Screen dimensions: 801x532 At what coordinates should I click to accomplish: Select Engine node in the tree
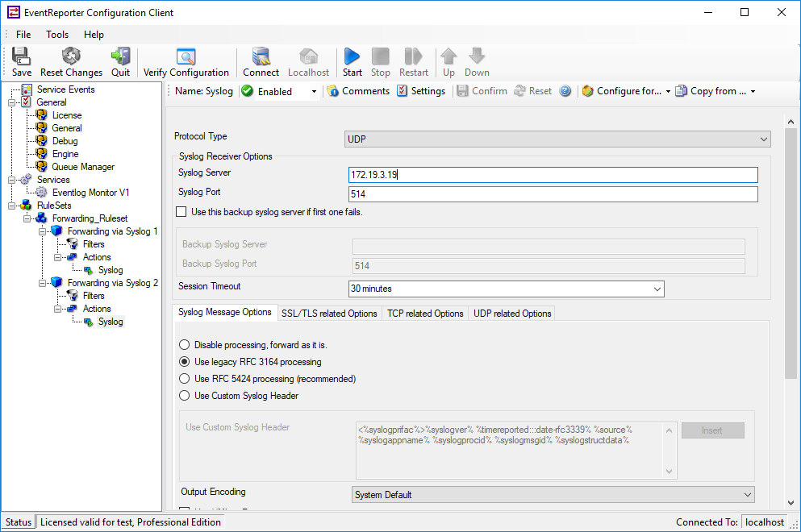[x=65, y=154]
